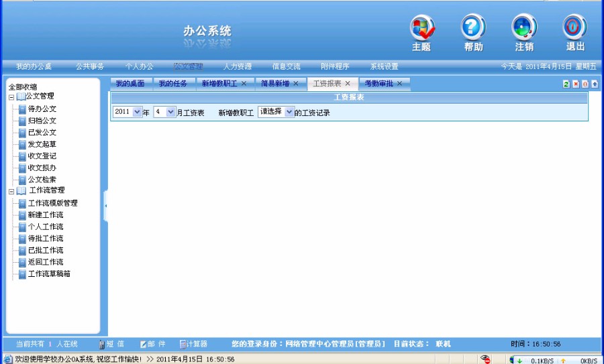Click the 计算器 link in footer
The height and width of the screenshot is (364, 604).
[197, 345]
